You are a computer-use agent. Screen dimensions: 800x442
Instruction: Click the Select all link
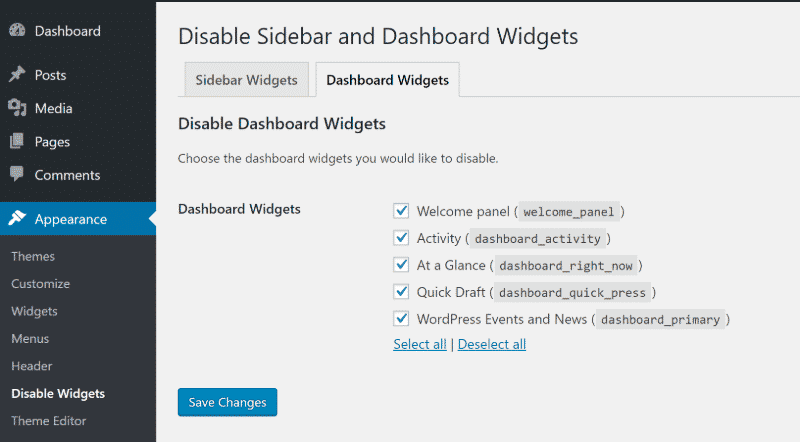420,344
